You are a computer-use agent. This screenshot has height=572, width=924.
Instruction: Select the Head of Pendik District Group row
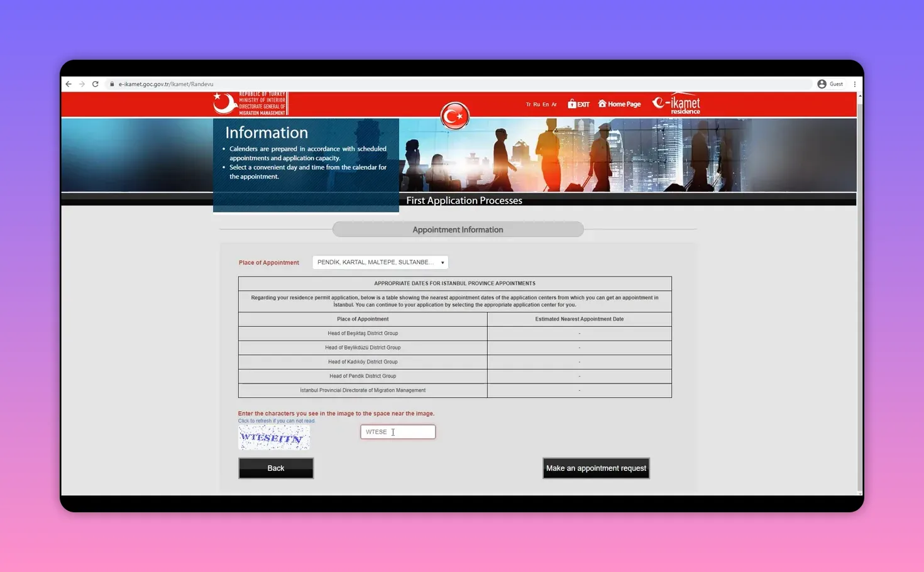coord(363,376)
